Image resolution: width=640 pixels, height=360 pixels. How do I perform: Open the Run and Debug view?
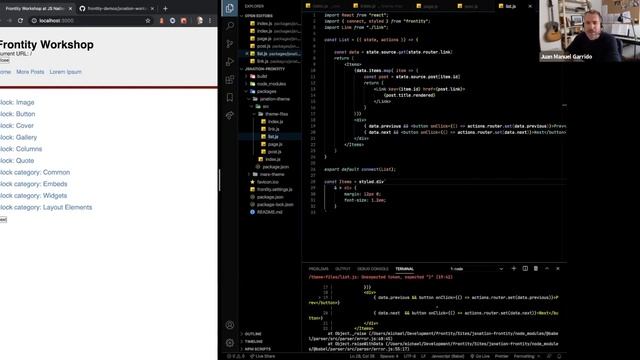click(x=230, y=62)
